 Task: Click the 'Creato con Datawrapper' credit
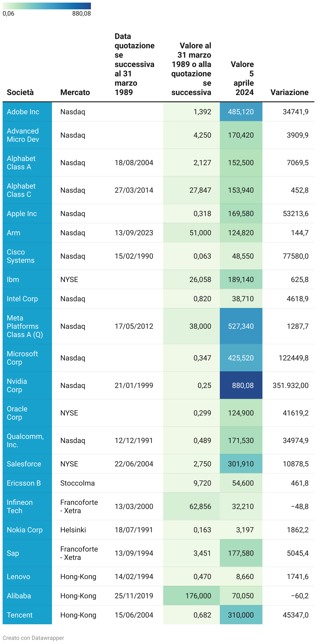click(x=33, y=638)
